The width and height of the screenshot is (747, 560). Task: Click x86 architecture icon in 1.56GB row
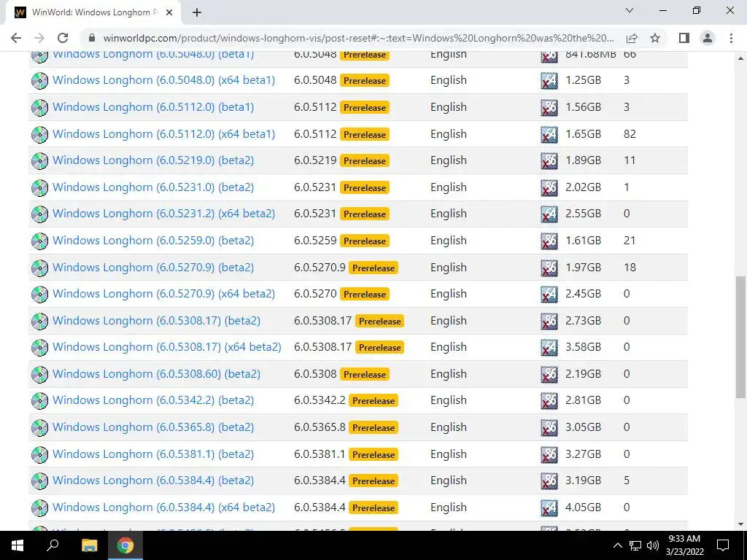coord(549,108)
